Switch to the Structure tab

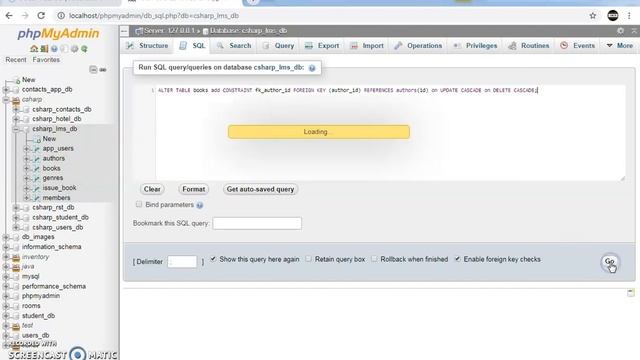pos(148,45)
